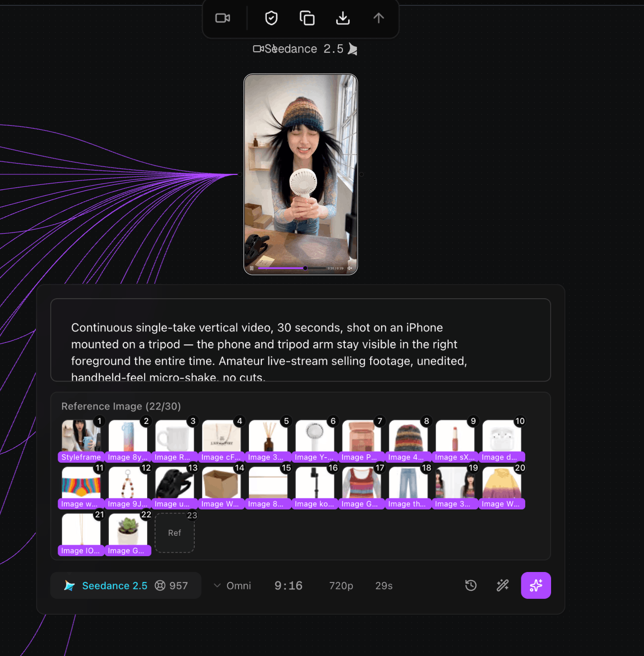This screenshot has width=644, height=656.
Task: Select reference image 7, the eyeshadow palette
Action: coord(361,440)
